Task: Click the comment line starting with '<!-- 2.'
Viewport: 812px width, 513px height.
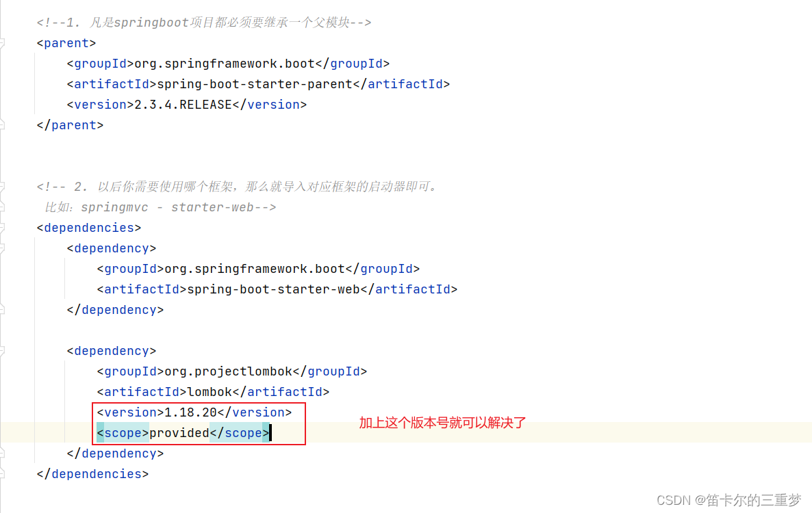Action: tap(238, 187)
